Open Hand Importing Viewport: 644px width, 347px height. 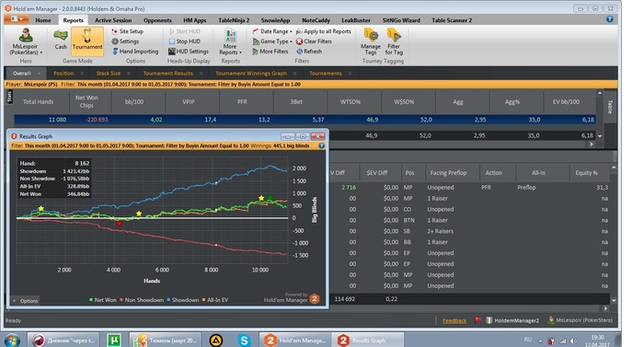pyautogui.click(x=135, y=52)
